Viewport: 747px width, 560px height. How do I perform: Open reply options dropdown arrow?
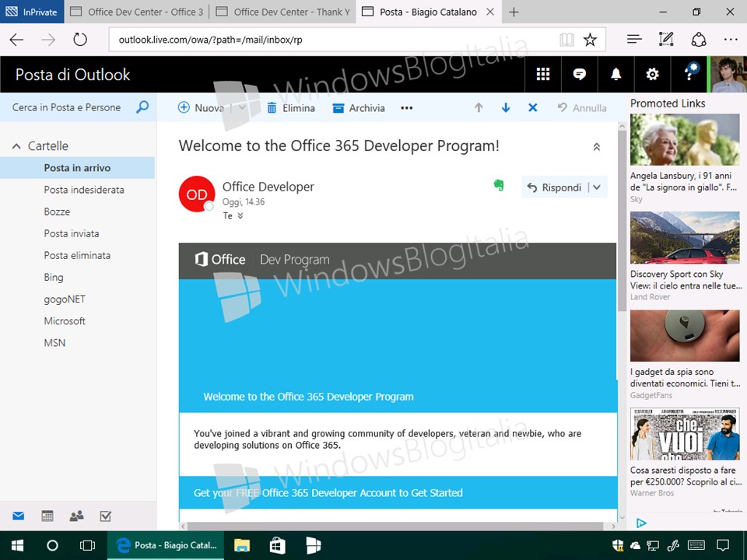(x=597, y=187)
